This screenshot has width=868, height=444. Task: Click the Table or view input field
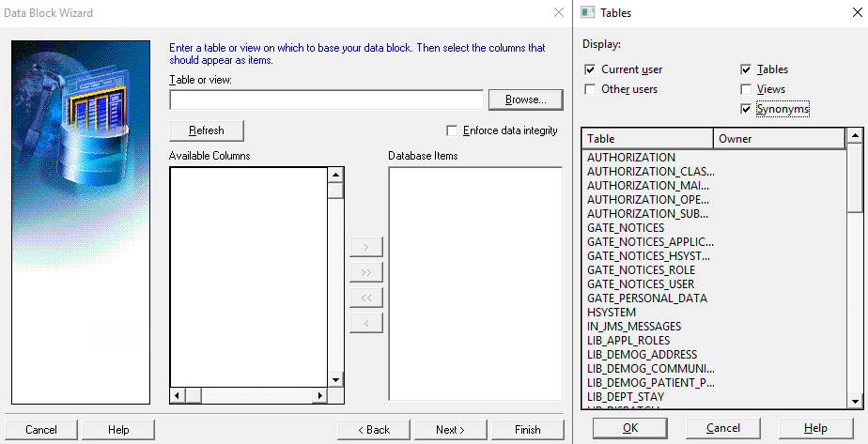point(326,100)
